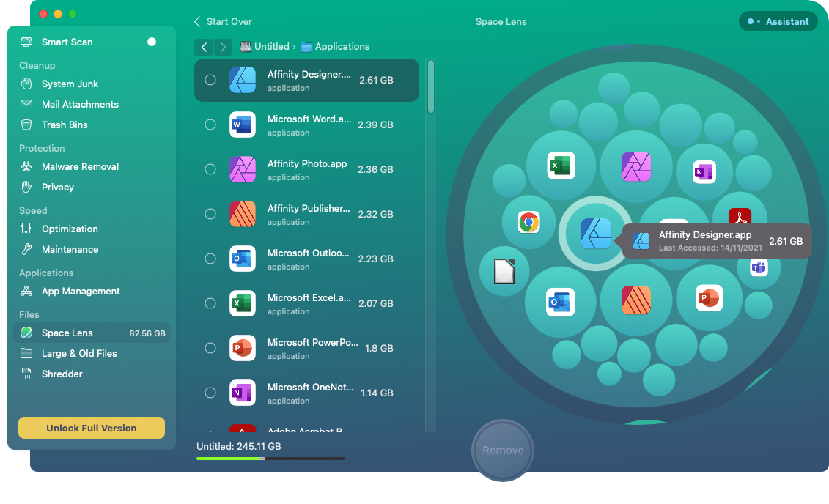Click the Large & Old Files folder icon
The height and width of the screenshot is (504, 829).
(x=26, y=353)
